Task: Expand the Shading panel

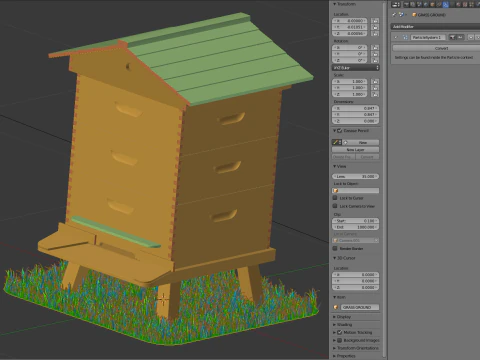Action: pos(334,324)
